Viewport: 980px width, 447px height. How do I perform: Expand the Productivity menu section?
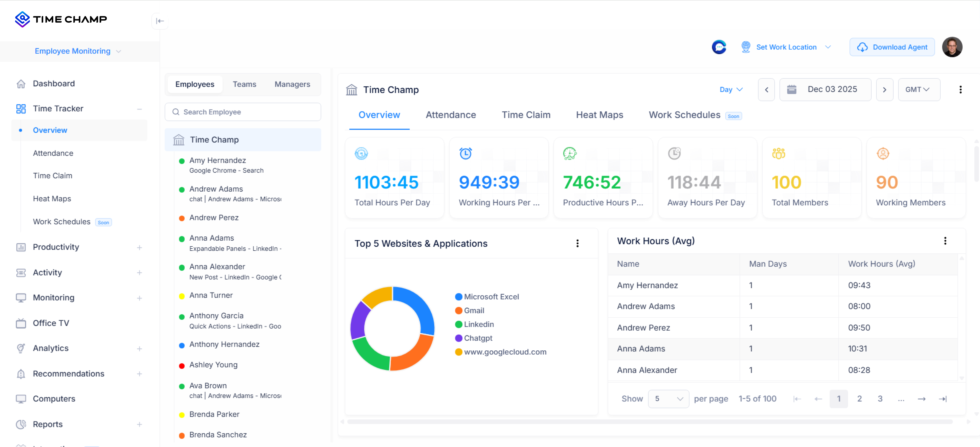point(139,248)
